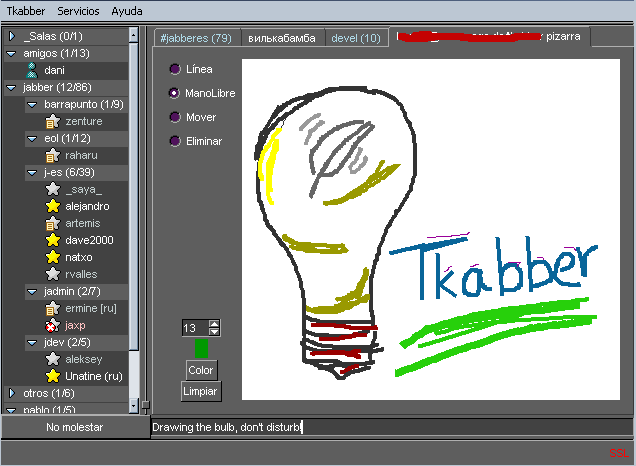Increase the line width stepper
The height and width of the screenshot is (466, 636).
pyautogui.click(x=214, y=324)
